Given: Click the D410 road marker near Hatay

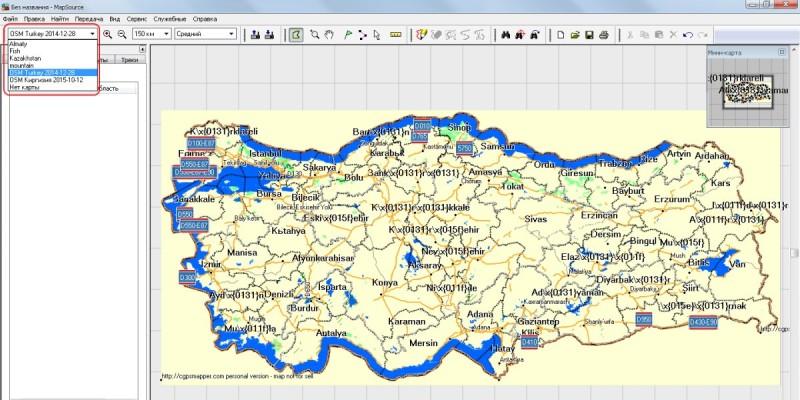Looking at the screenshot, I should (530, 342).
